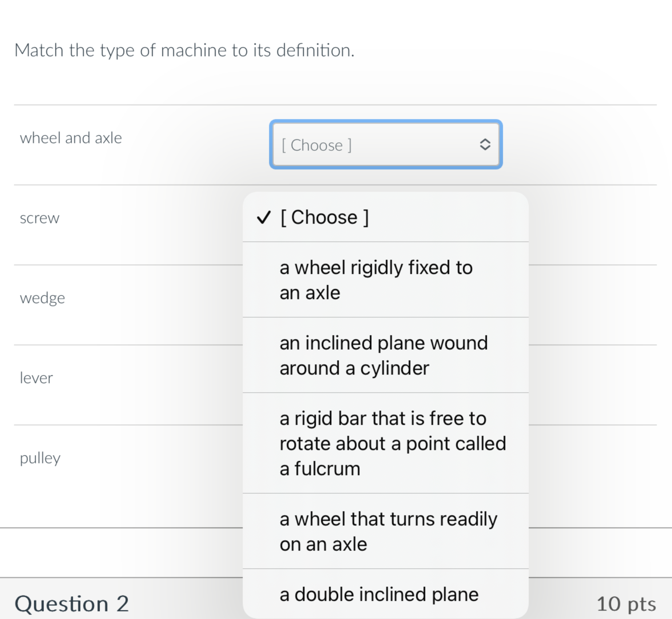
Task: Click the "10 pts" points label
Action: coord(626,604)
